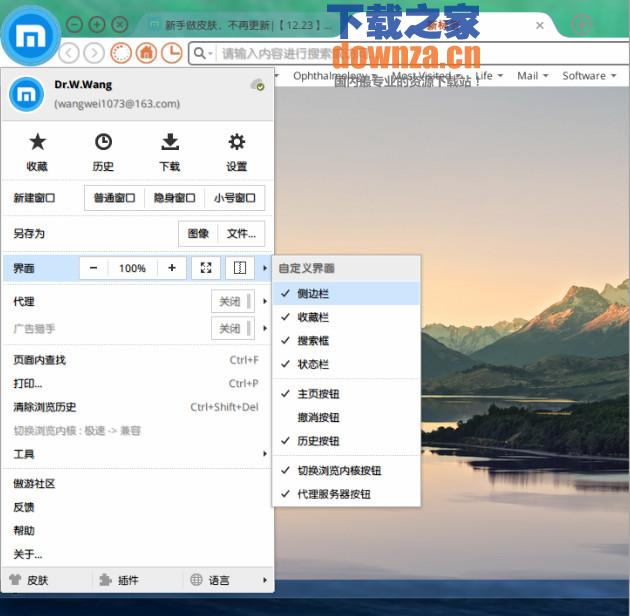
Task: Expand 广告猎手 submenu arrow
Action: pos(264,328)
